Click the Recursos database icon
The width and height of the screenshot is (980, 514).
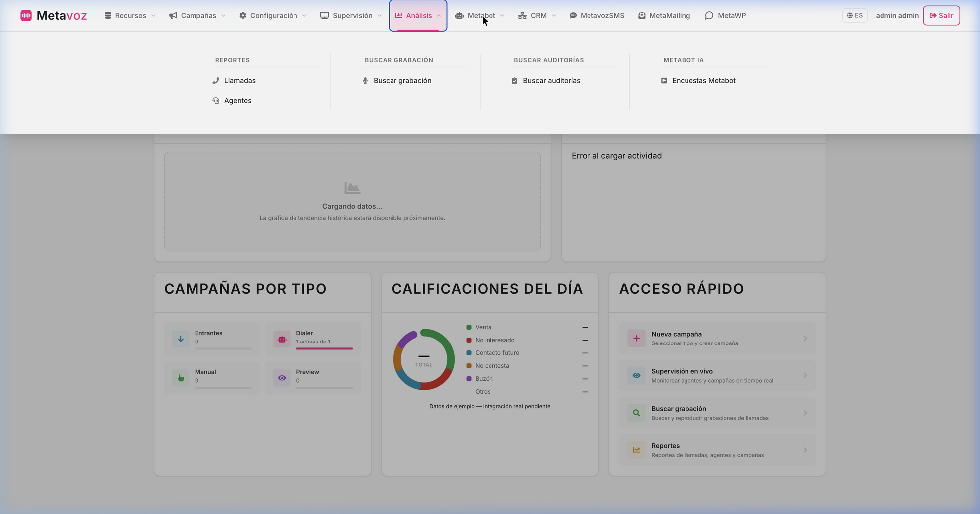108,16
